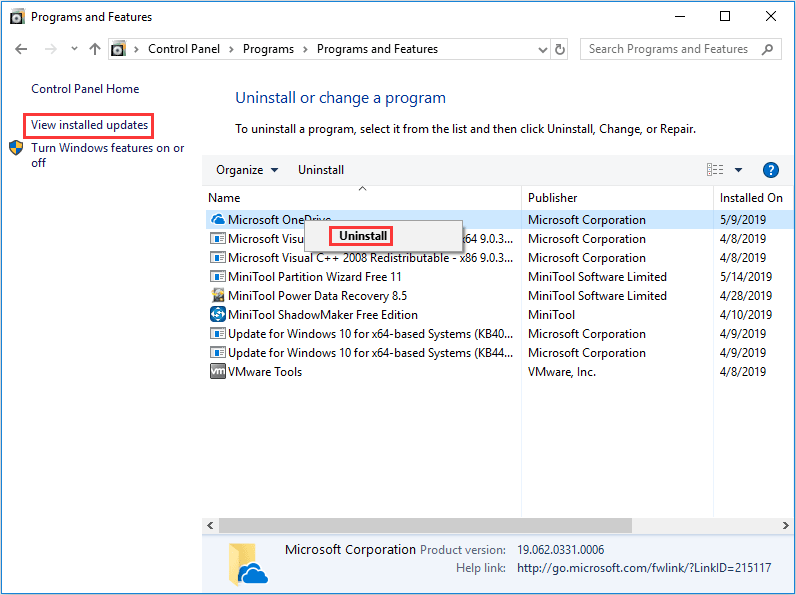The image size is (796, 595).
Task: Select MiniTool Power Data Recovery 8.5 name
Action: (x=317, y=296)
